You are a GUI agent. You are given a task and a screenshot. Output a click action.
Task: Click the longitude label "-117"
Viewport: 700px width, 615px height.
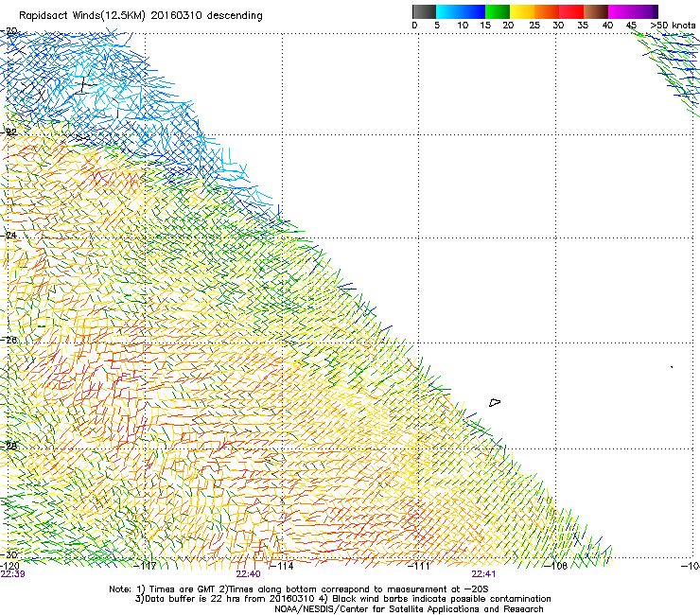(x=146, y=566)
